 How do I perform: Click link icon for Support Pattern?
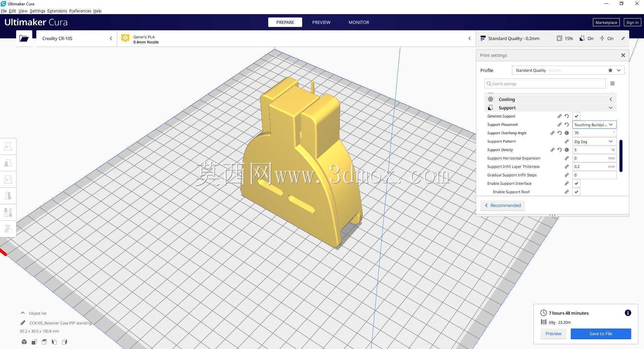567,141
